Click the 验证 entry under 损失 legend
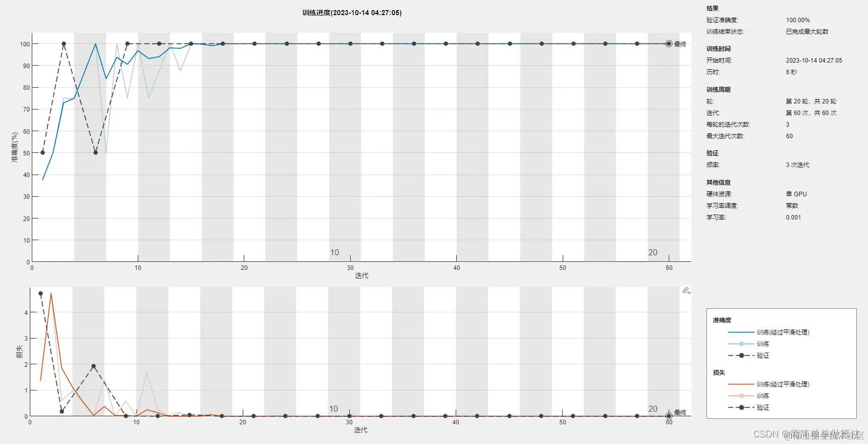 click(x=763, y=407)
